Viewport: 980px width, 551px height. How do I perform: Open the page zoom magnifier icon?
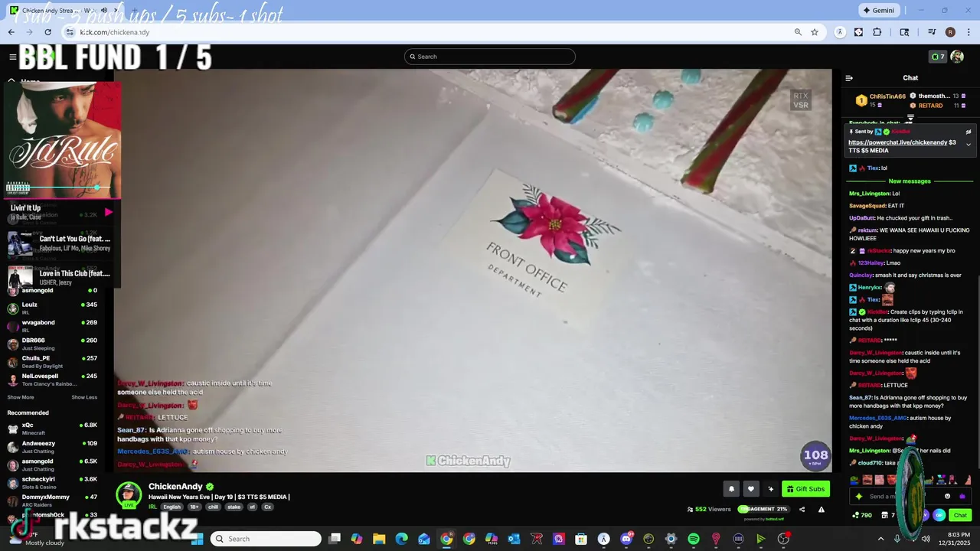[x=798, y=32]
